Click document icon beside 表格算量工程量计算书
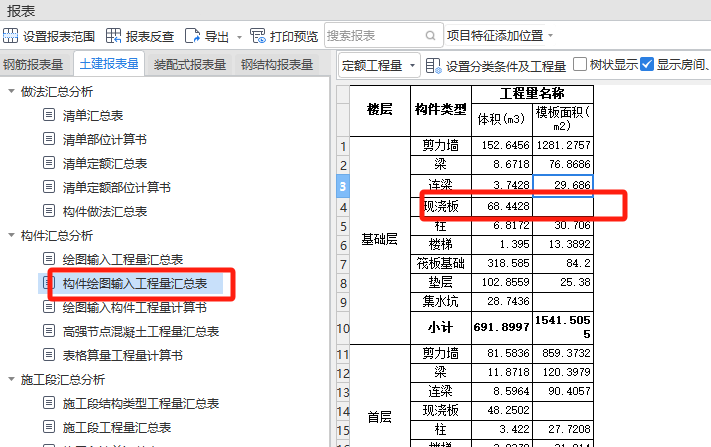 pyautogui.click(x=49, y=355)
